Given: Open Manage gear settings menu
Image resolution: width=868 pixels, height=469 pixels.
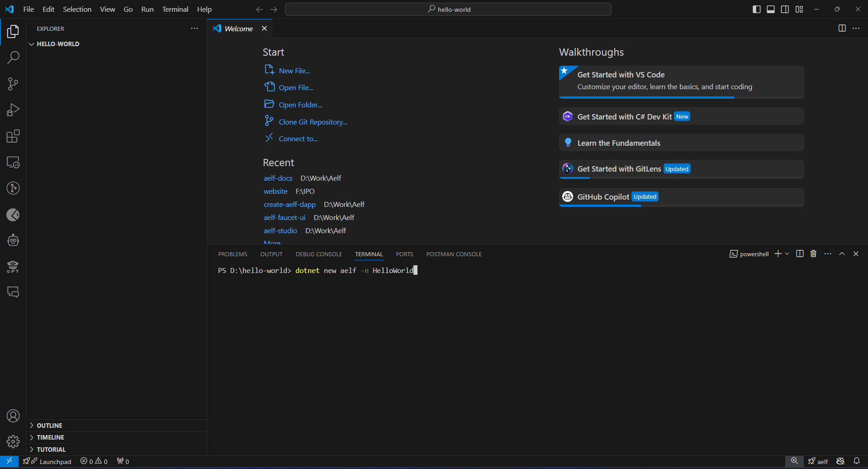Looking at the screenshot, I should (x=13, y=441).
